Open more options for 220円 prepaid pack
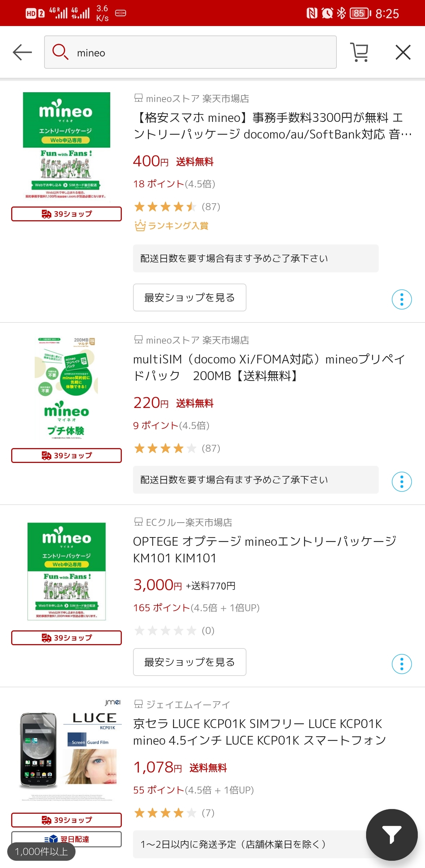425x868 pixels. click(x=402, y=482)
